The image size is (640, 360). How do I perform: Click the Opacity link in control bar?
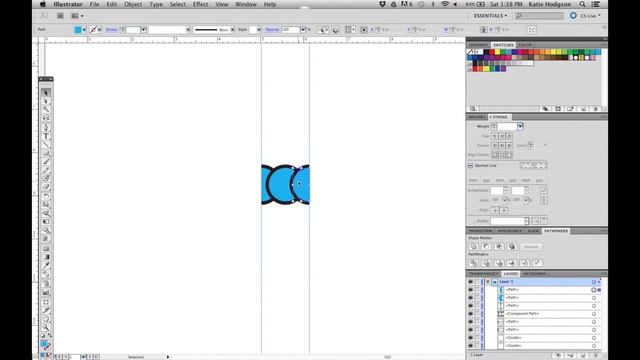pyautogui.click(x=272, y=30)
